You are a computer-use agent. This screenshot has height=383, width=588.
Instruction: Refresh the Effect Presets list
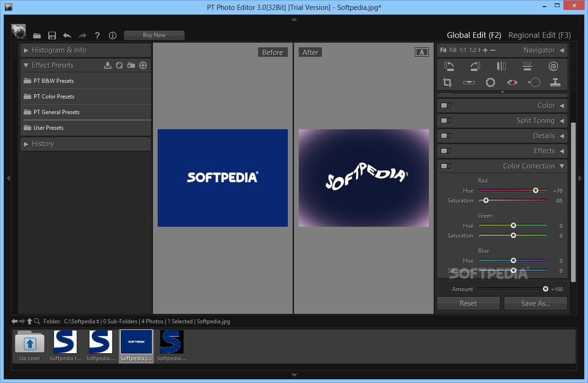[119, 65]
